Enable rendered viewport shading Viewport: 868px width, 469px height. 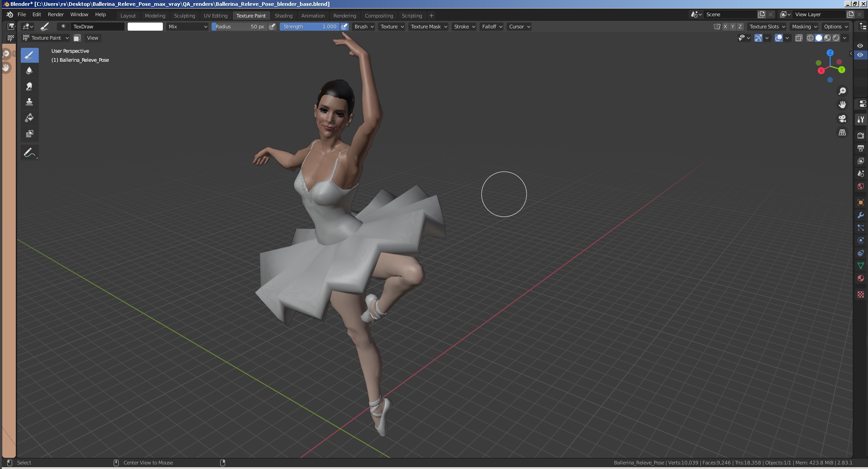(x=836, y=38)
